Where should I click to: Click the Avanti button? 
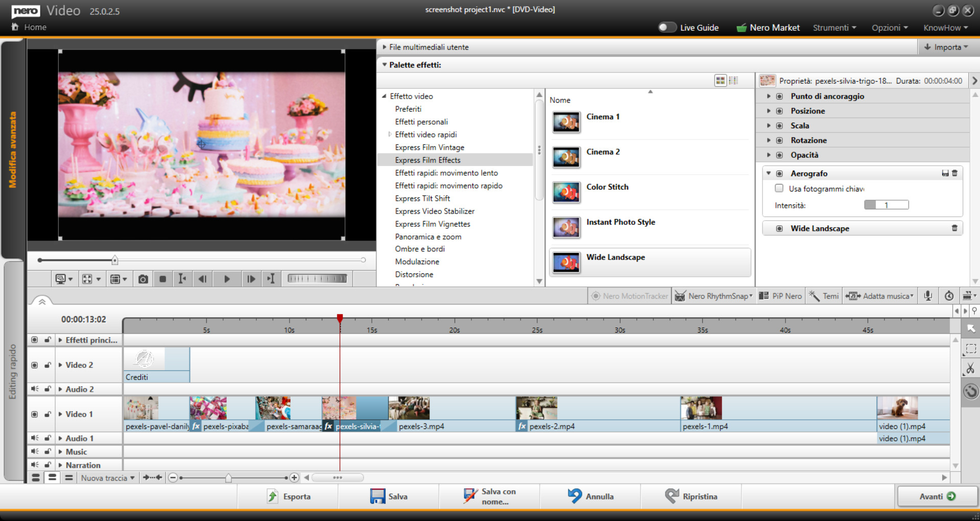tap(937, 496)
